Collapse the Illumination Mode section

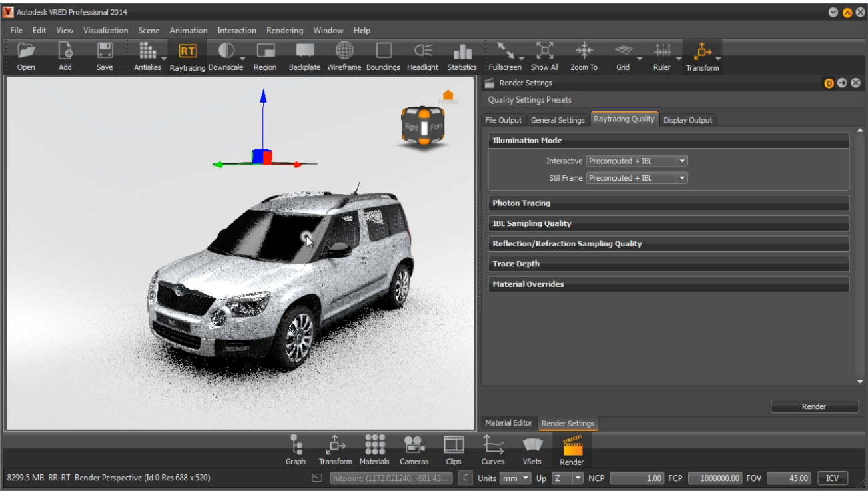coord(668,141)
